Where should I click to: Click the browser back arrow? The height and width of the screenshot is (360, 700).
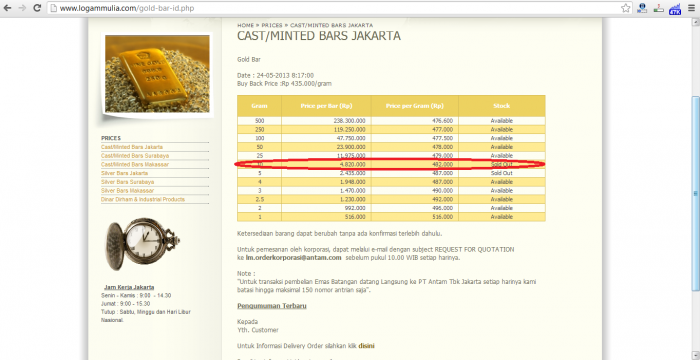pos(8,8)
